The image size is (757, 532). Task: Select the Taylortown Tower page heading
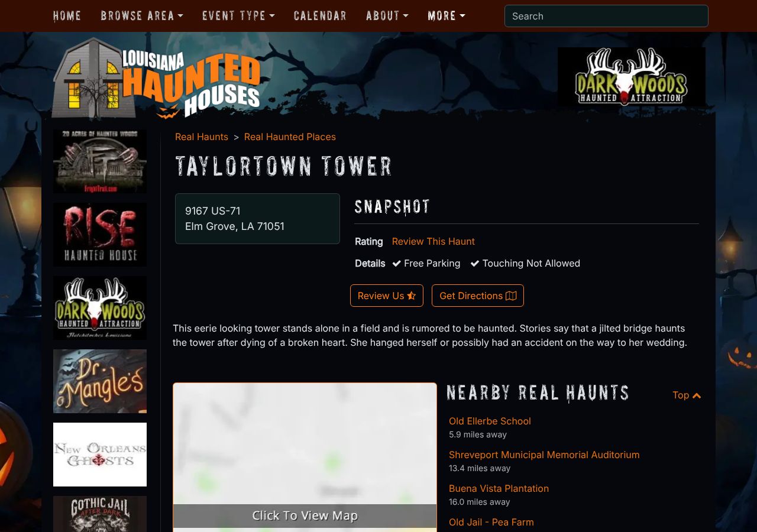tap(284, 167)
